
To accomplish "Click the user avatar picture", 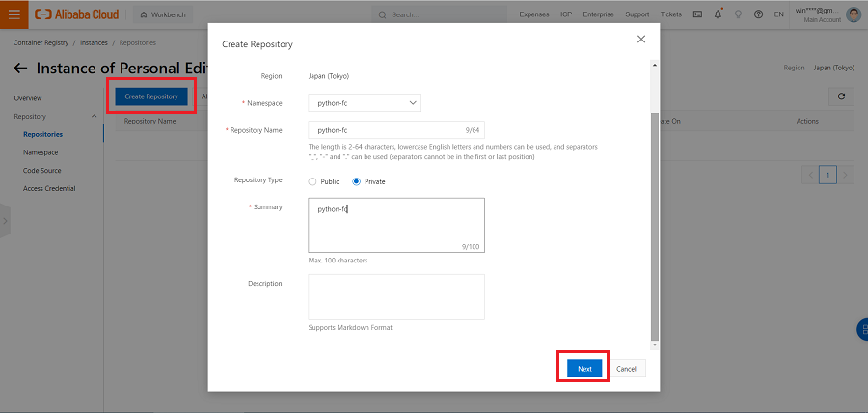I will pos(854,14).
